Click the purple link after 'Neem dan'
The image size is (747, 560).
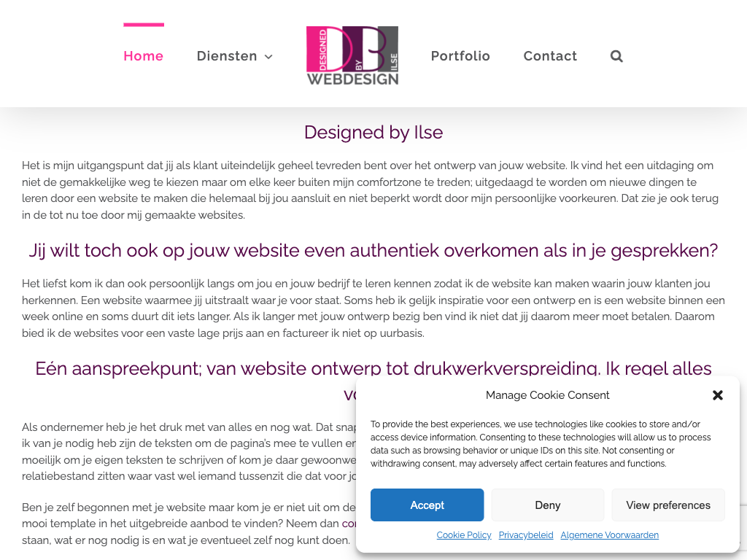point(349,524)
